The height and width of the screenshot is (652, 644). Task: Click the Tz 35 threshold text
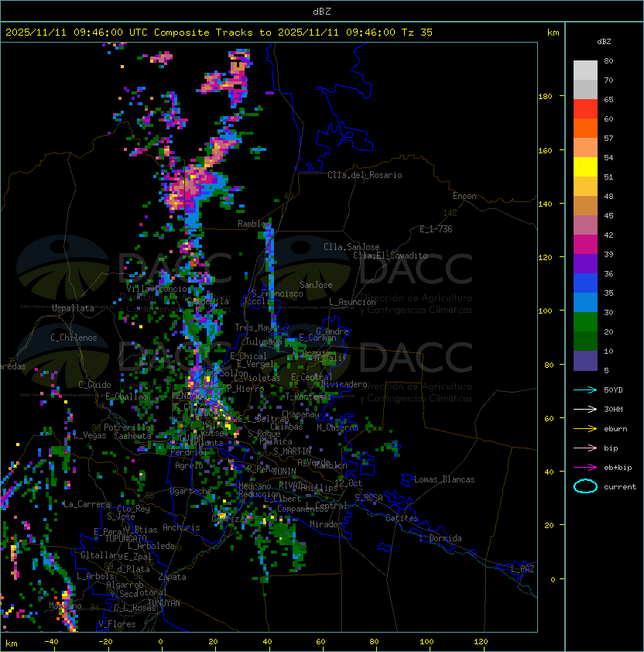(417, 32)
